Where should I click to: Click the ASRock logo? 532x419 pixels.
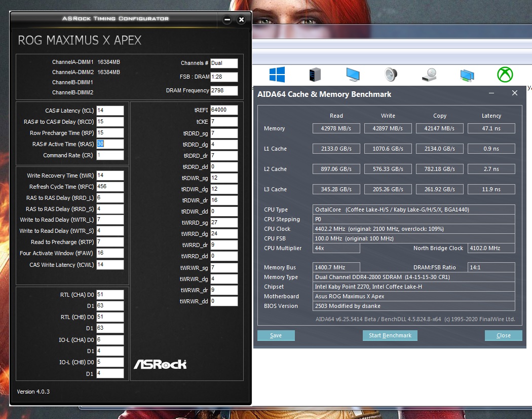(160, 364)
